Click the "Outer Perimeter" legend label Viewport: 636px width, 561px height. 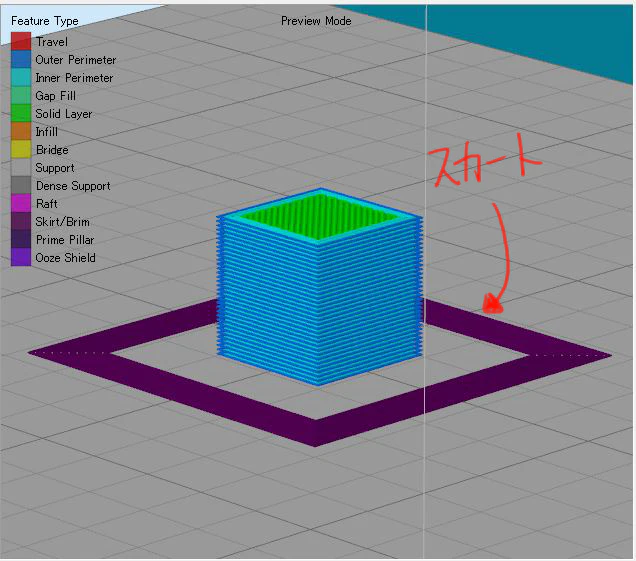[x=75, y=60]
